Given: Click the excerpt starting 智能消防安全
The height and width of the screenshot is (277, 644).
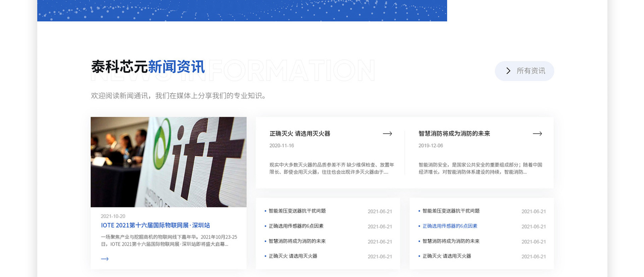Looking at the screenshot, I should [x=480, y=168].
